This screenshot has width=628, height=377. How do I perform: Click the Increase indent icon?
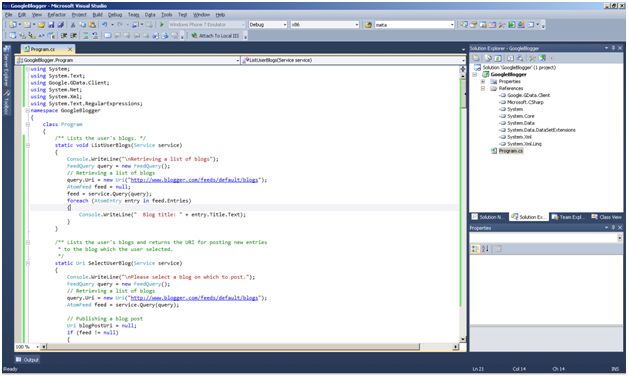73,36
